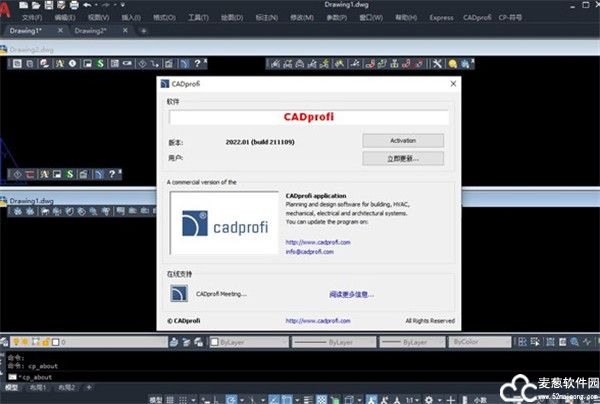Click the help question mark toolbar icon
Screen dimensions: 600x404
(197, 64)
